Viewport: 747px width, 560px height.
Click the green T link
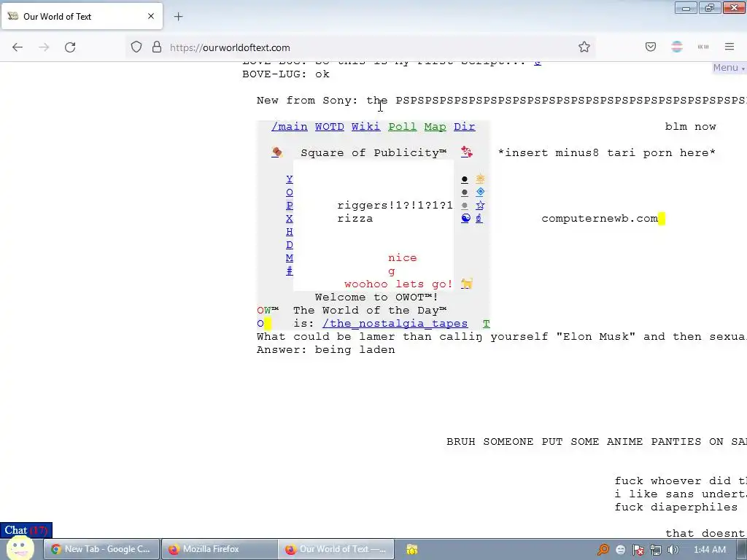487,324
